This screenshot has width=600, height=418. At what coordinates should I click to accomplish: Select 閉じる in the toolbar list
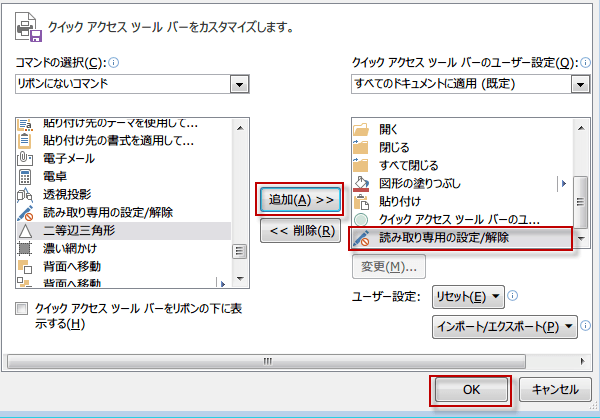(462, 147)
